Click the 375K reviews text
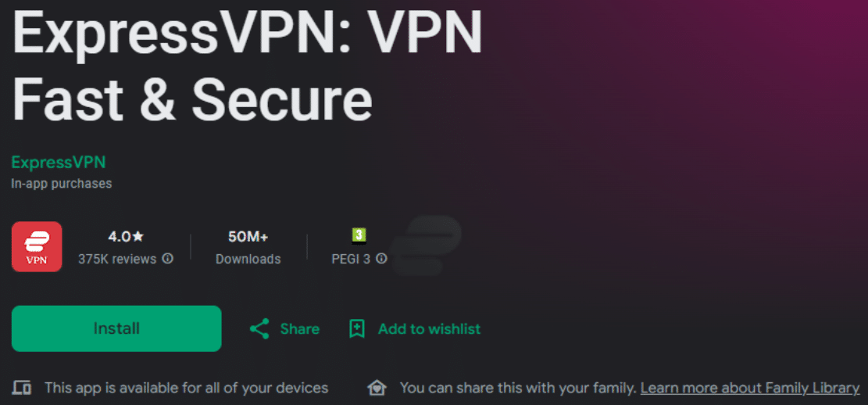Image resolution: width=868 pixels, height=405 pixels. click(117, 259)
